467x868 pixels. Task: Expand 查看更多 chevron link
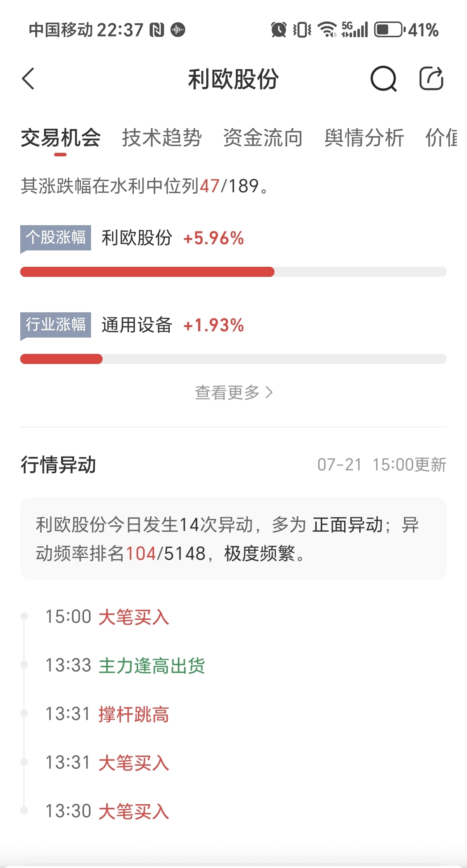(x=234, y=392)
